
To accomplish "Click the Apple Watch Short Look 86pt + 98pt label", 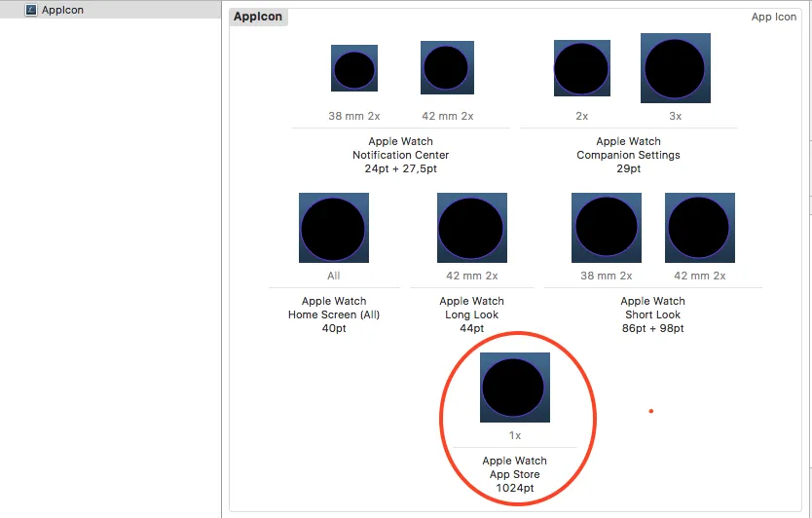I will (653, 314).
